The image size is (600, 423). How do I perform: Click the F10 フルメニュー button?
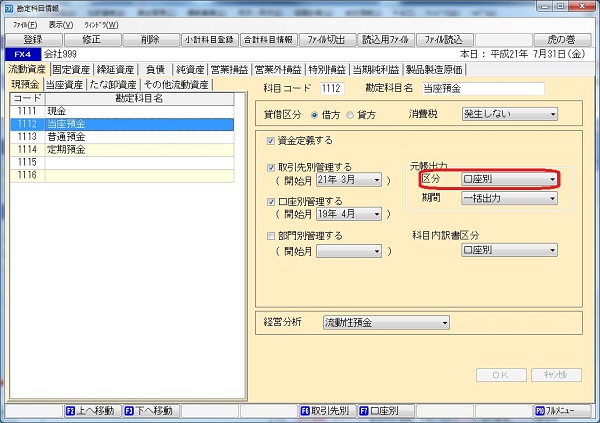pos(561,411)
